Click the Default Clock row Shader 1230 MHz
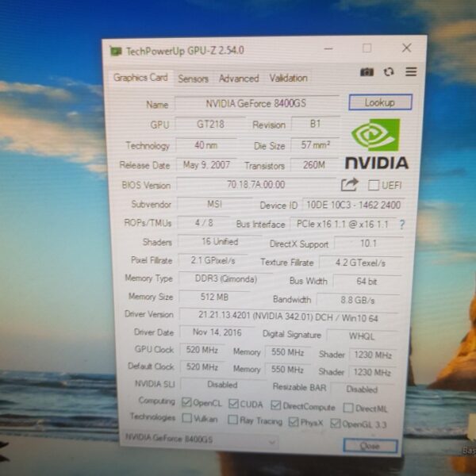476x476 pixels. (x=372, y=372)
